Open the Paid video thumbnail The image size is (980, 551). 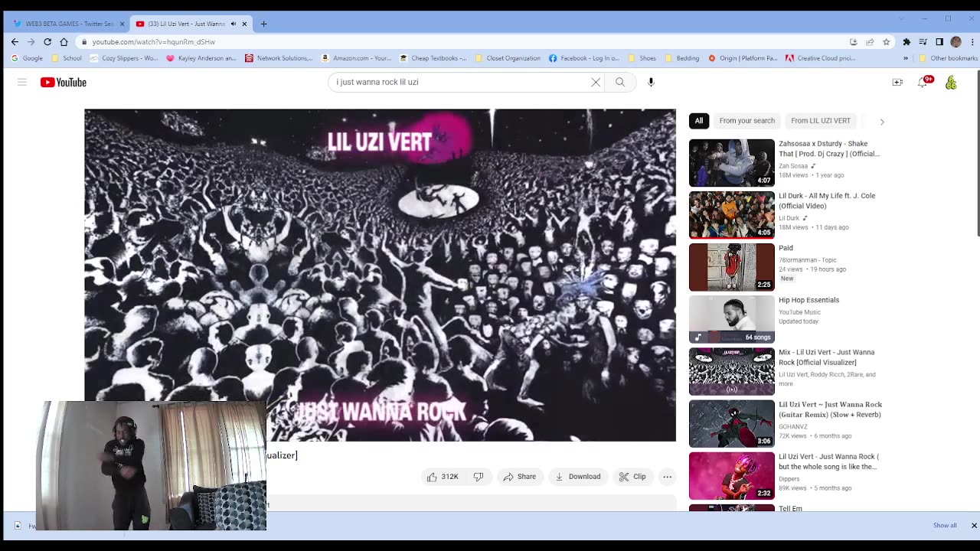[x=732, y=267]
